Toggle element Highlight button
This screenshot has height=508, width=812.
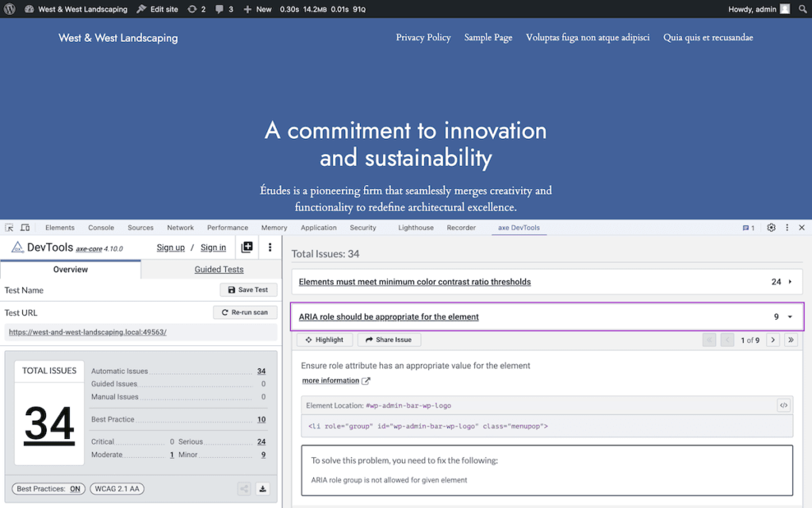coord(324,340)
